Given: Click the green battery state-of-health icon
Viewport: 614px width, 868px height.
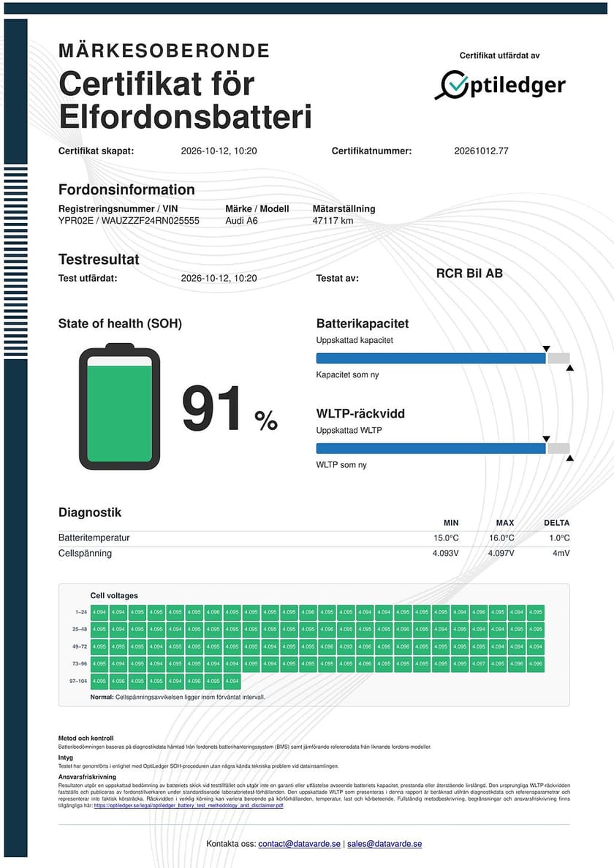Looking at the screenshot, I should (119, 407).
